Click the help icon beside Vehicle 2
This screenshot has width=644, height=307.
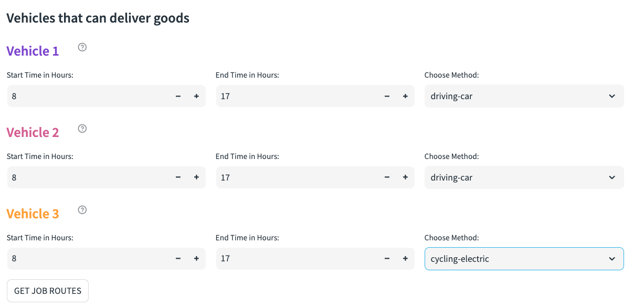coord(82,129)
